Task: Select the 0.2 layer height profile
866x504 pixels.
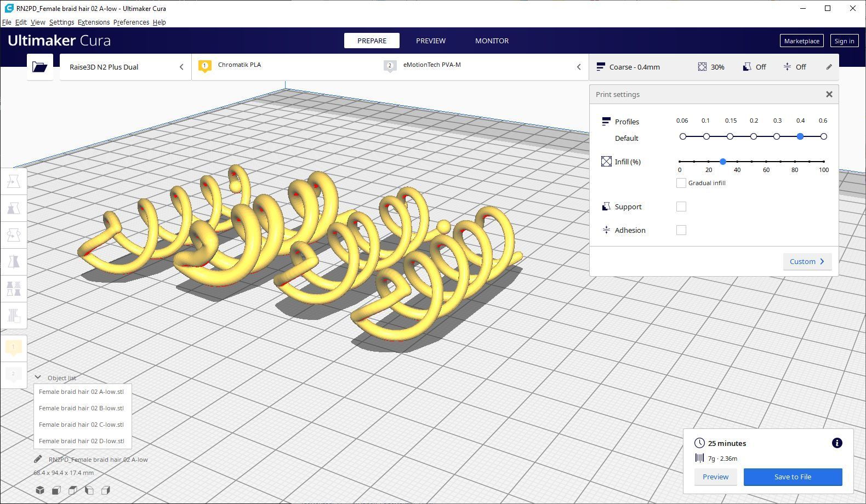Action: click(x=754, y=136)
